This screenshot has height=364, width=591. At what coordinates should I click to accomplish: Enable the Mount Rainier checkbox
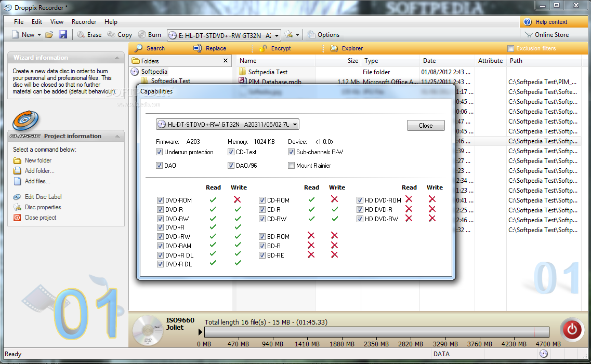click(291, 165)
